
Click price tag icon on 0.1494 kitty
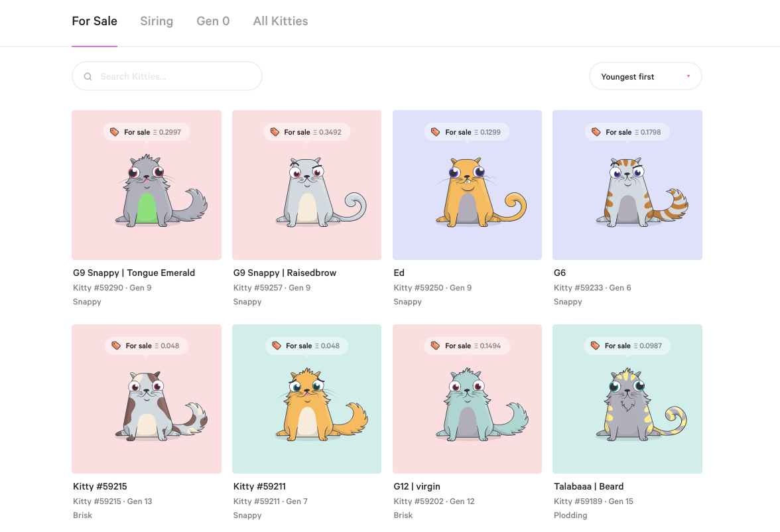(x=435, y=346)
